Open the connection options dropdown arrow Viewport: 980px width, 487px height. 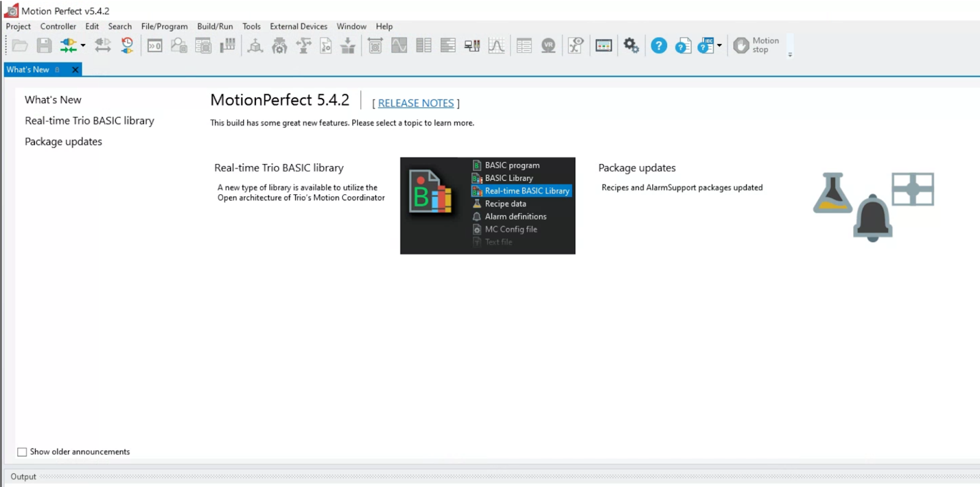coord(83,45)
